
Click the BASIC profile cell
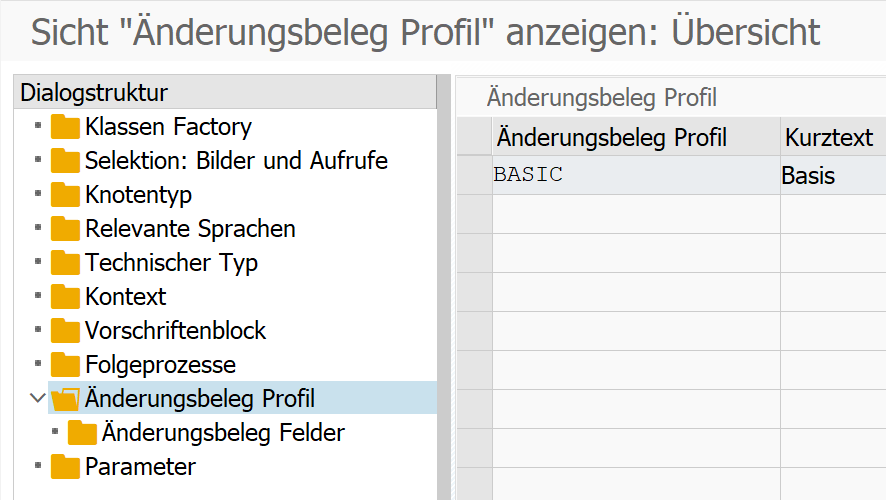pyautogui.click(x=635, y=175)
